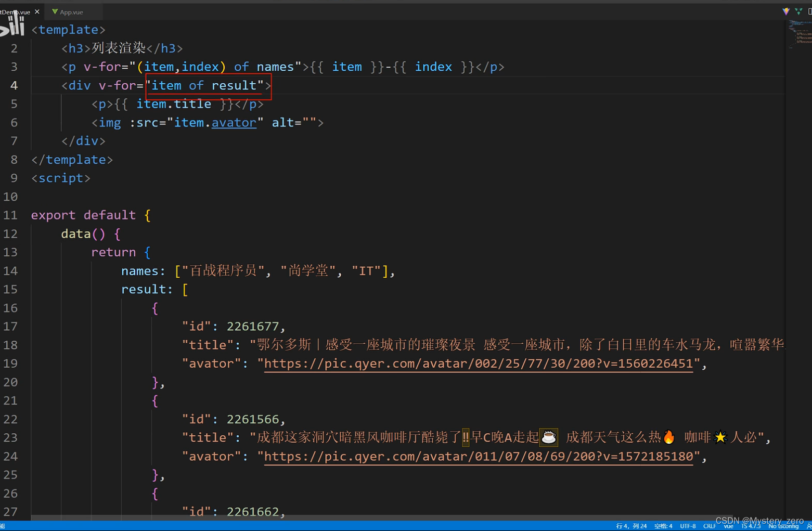The image size is (812, 531).
Task: Click the underlined 'avator' in the img tag
Action: (x=234, y=123)
